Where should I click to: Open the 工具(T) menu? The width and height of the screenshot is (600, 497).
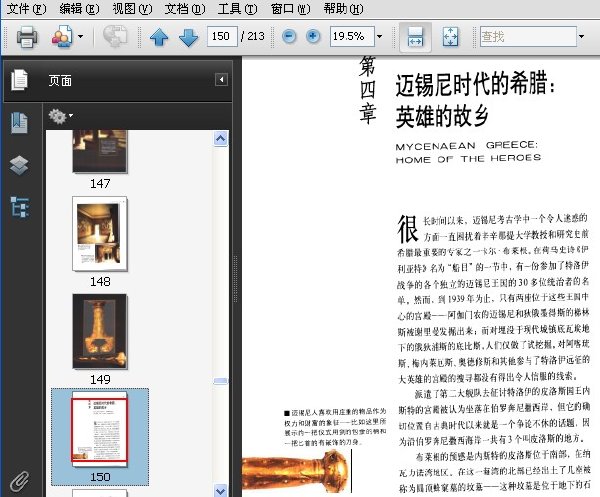click(x=237, y=8)
